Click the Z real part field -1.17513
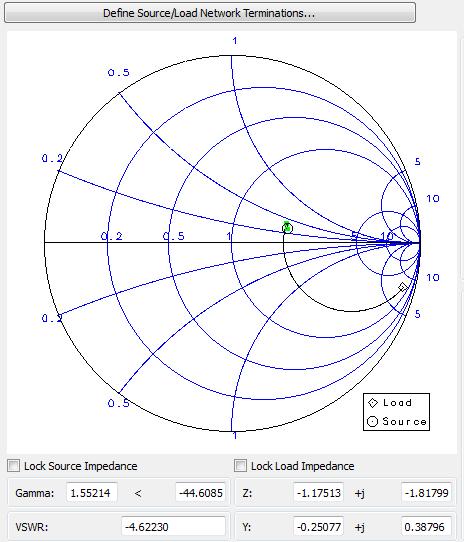Viewport: 464px width, 542px height. (x=319, y=493)
